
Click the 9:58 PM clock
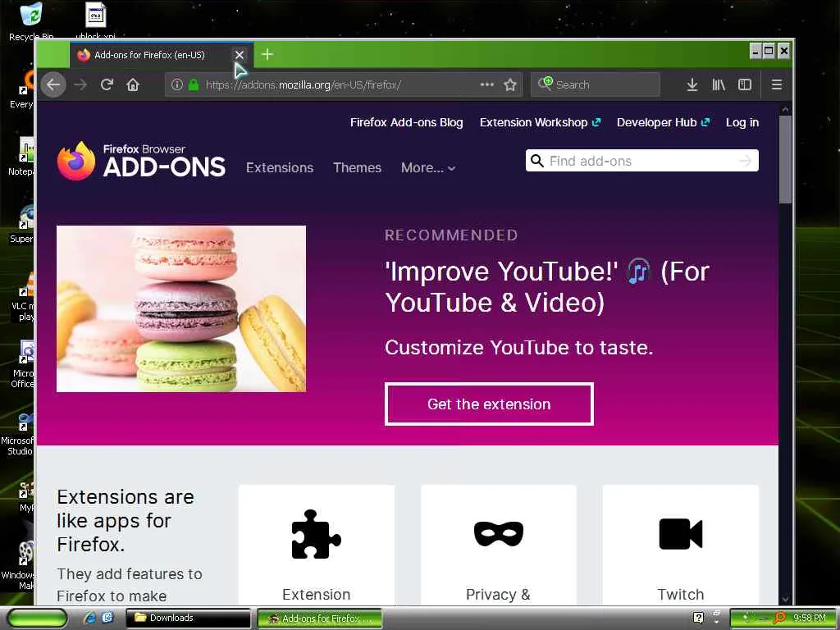[809, 618]
